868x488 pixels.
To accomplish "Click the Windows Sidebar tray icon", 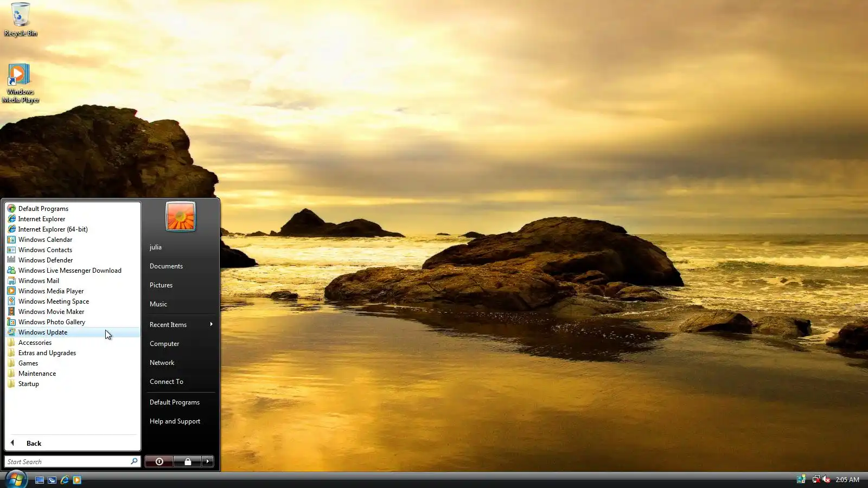I will pyautogui.click(x=801, y=479).
